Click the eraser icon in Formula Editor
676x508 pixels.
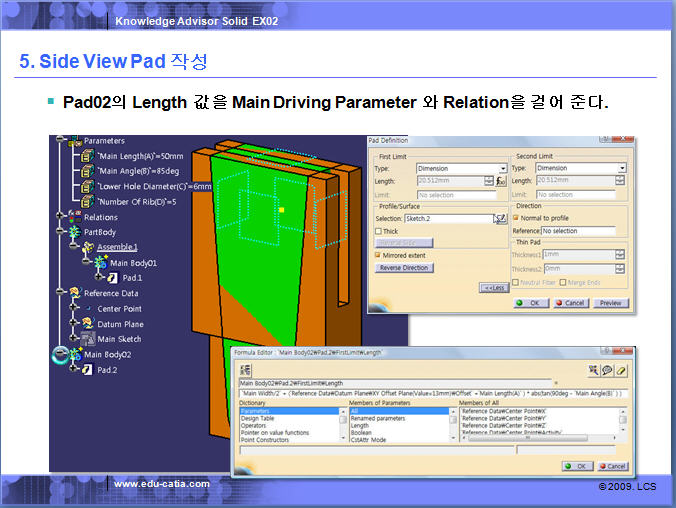621,370
